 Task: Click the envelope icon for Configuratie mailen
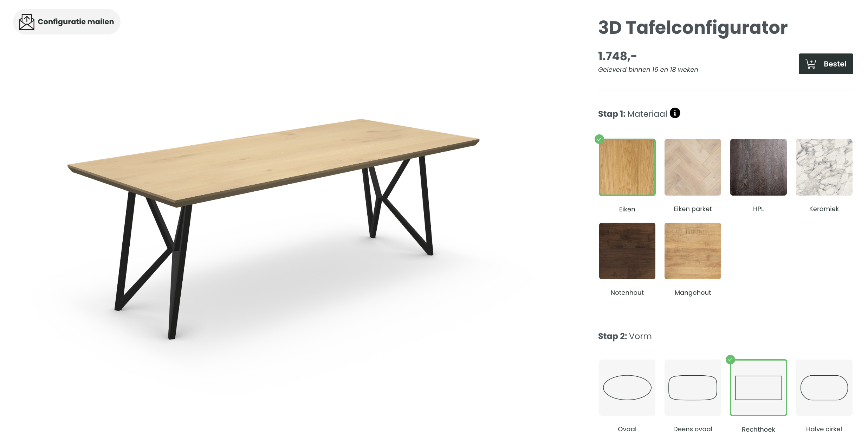pos(27,22)
